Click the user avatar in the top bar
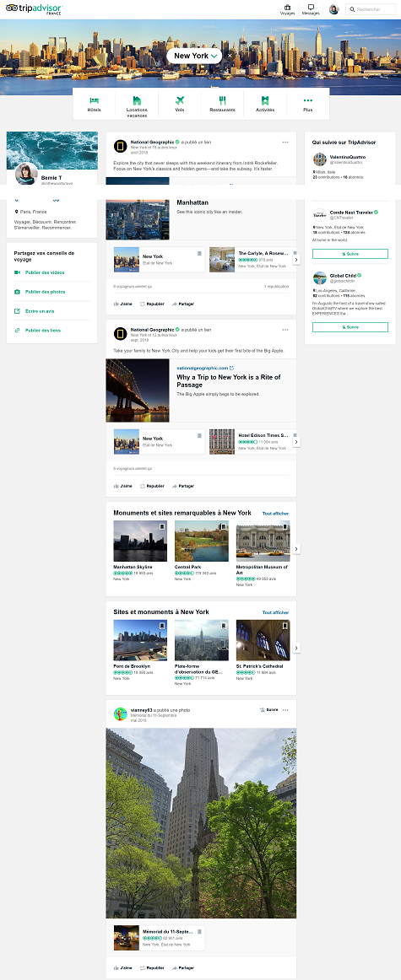 coord(334,9)
